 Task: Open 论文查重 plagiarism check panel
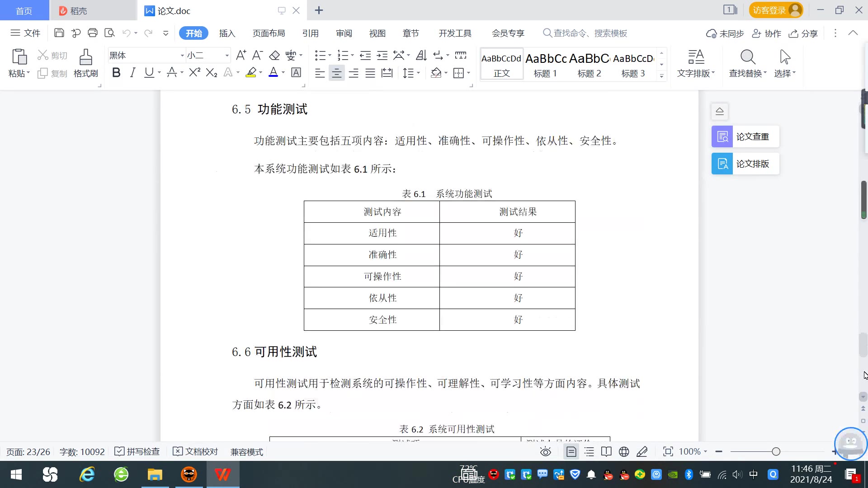[x=745, y=136]
